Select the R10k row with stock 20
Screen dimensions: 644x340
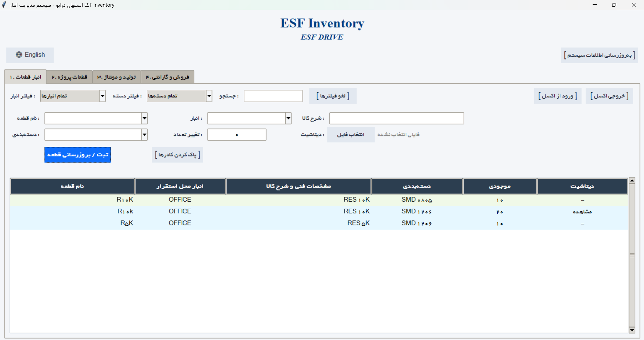(319, 212)
